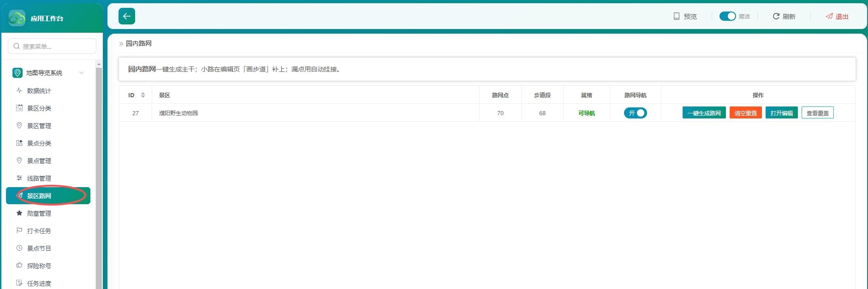Click the 景区管理 location icon

coord(19,125)
